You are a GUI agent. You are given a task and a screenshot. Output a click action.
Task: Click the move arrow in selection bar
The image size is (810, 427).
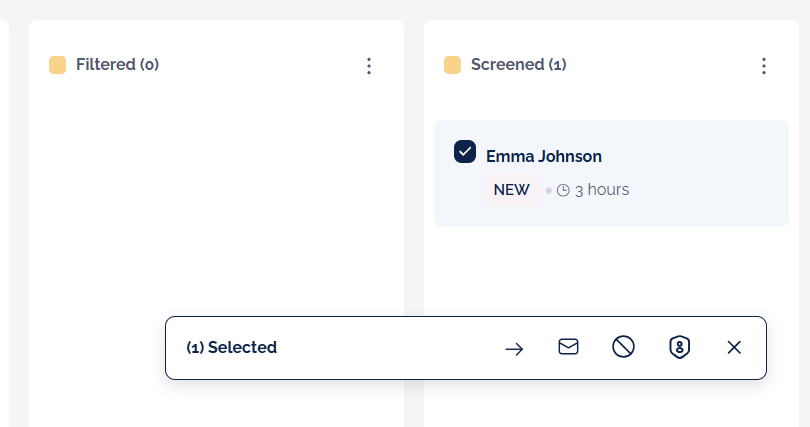point(514,348)
